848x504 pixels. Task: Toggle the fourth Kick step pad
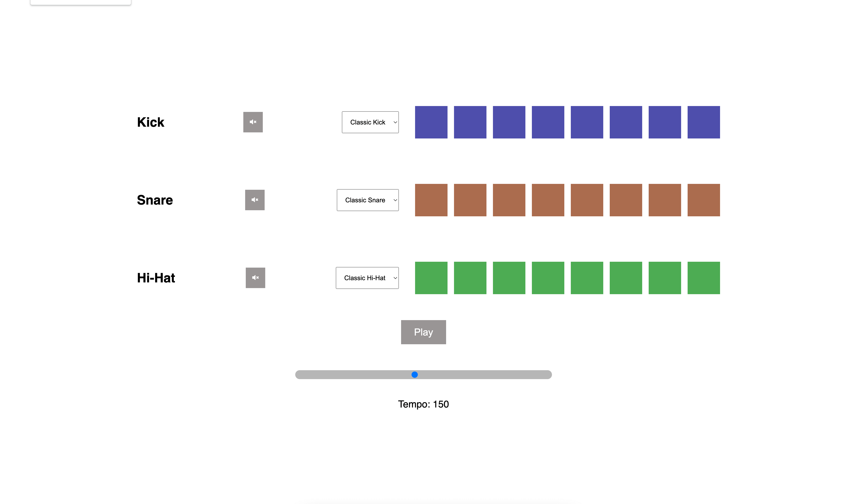(x=548, y=122)
